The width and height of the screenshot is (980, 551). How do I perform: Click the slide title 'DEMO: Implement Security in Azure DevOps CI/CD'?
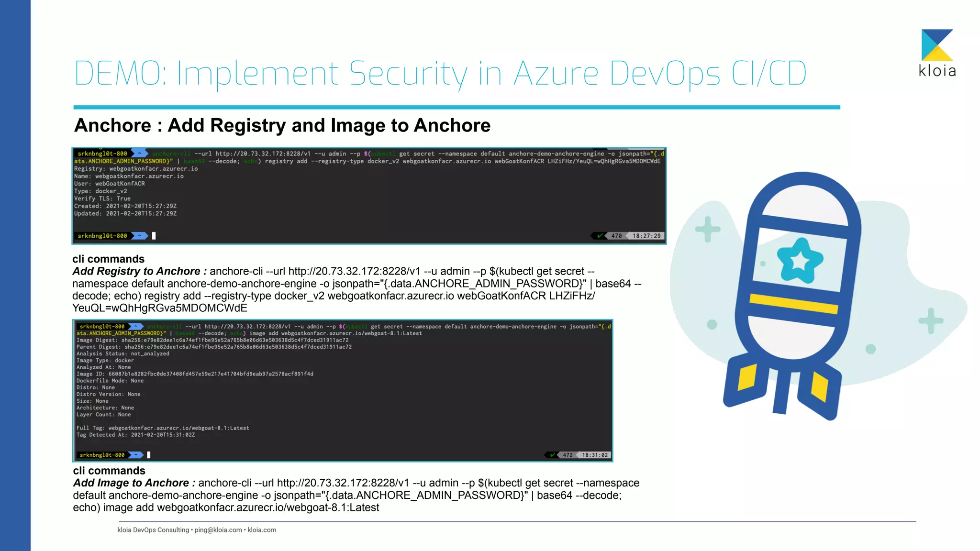pos(440,74)
